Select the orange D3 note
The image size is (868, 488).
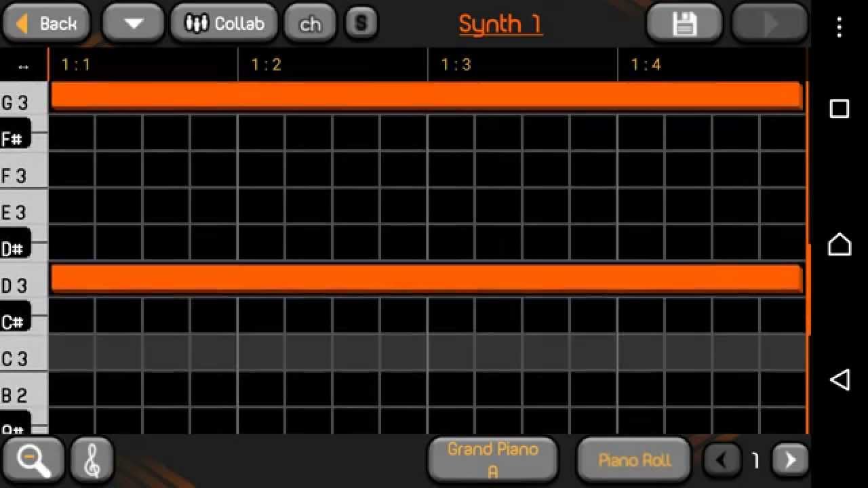click(x=427, y=279)
